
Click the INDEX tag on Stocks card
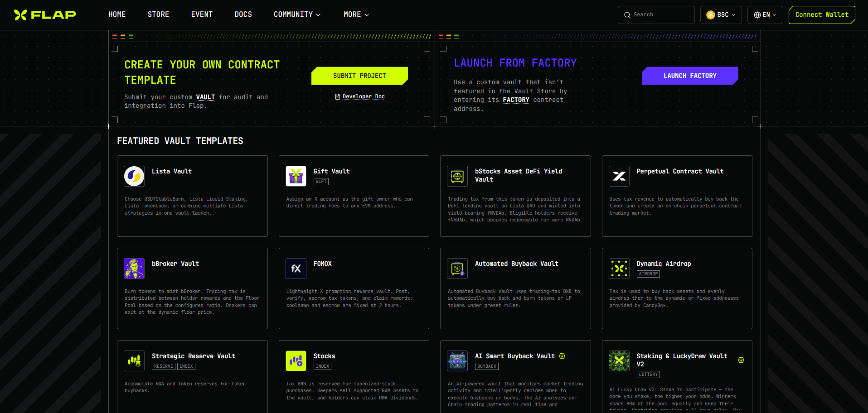[x=322, y=366]
